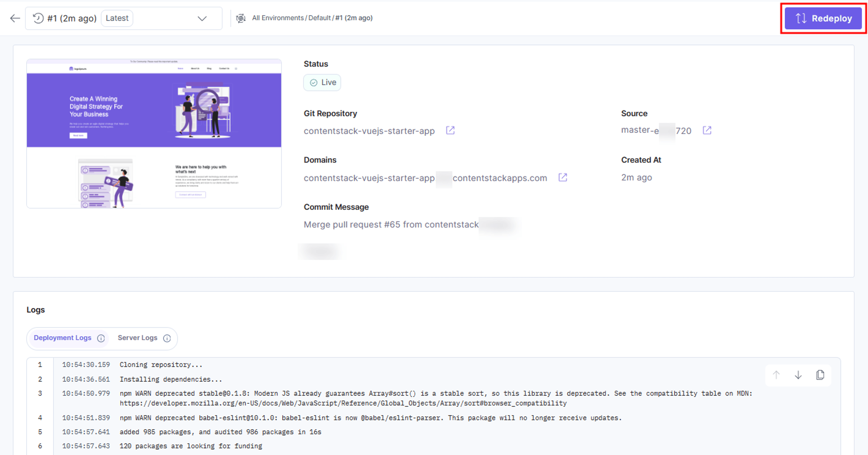Click info icon next to Server Logs
This screenshot has height=455, width=868.
tap(167, 338)
